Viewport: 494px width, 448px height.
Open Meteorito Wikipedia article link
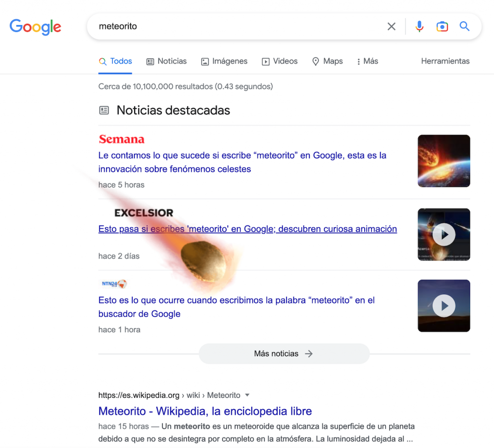(205, 411)
